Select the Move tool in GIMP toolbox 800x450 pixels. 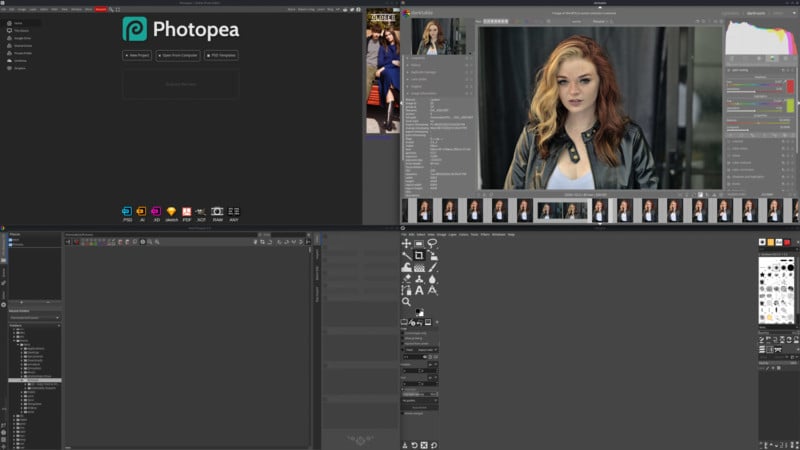pos(406,243)
